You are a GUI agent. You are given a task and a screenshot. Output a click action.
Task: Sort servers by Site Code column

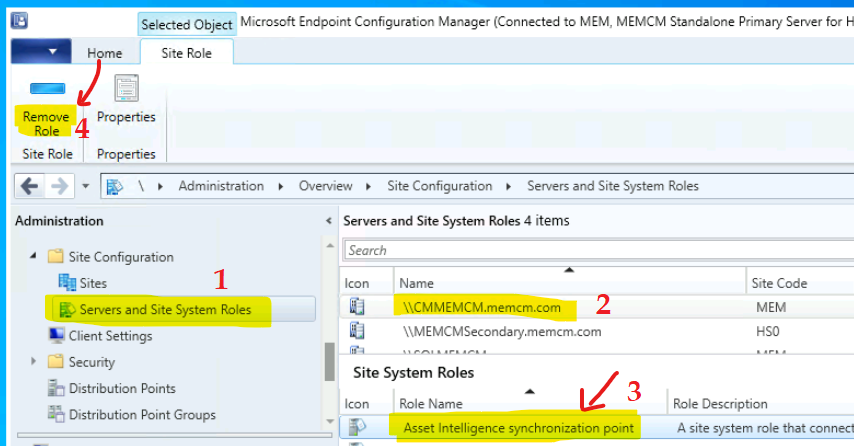coord(779,283)
